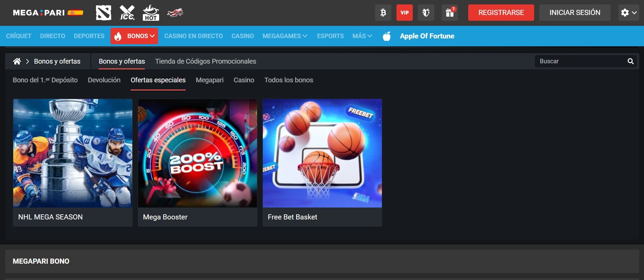644x280 pixels.
Task: Click the INICIAR SESIÓN button
Action: click(x=575, y=13)
